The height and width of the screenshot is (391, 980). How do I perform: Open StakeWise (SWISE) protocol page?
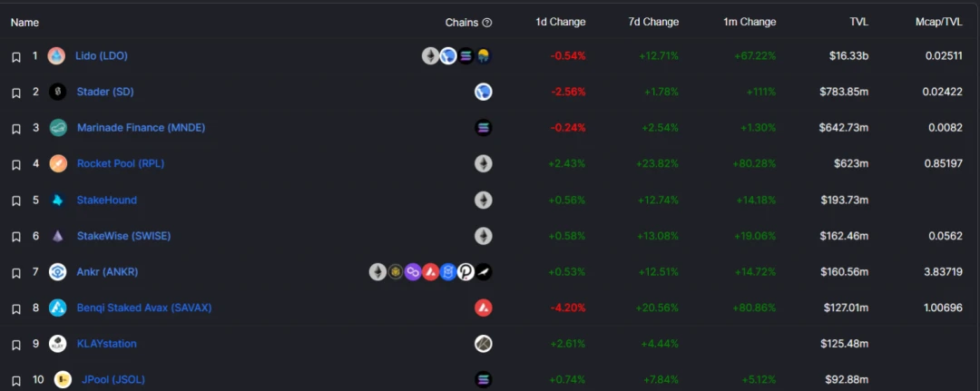pyautogui.click(x=123, y=236)
